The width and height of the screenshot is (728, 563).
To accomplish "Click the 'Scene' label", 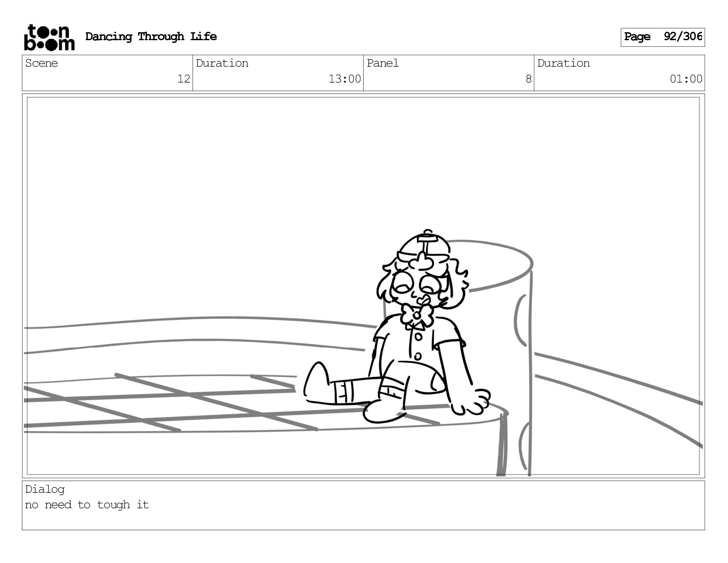I will (41, 63).
